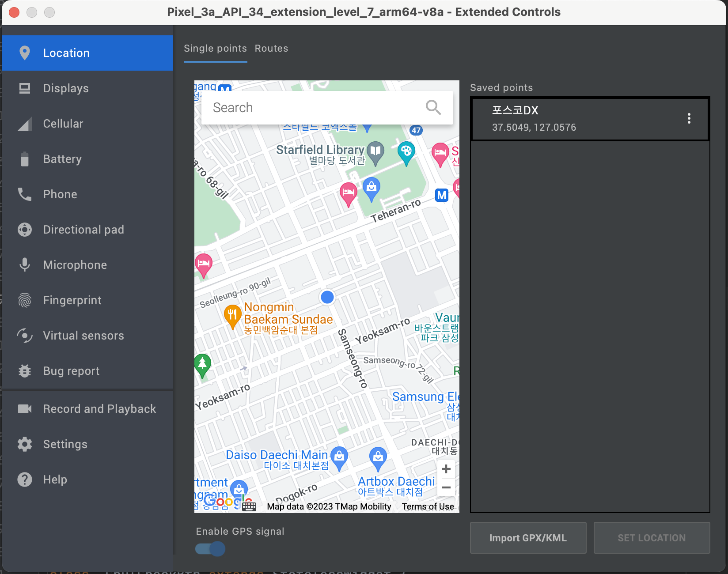Image resolution: width=728 pixels, height=574 pixels.
Task: Click the Microphone icon in sidebar
Action: pos(25,265)
